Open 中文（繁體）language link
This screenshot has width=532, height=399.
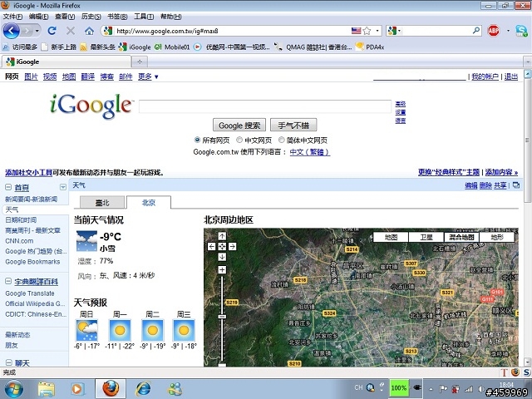(x=310, y=152)
